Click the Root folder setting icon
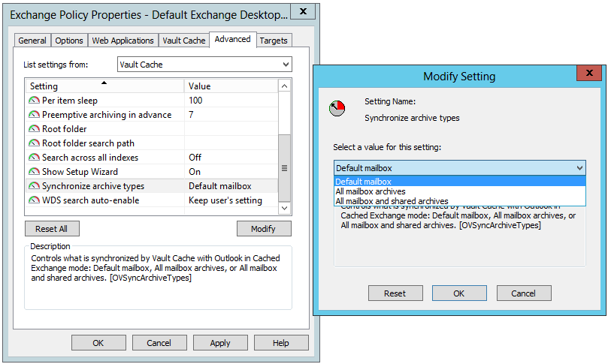The image size is (608, 364). tap(34, 129)
